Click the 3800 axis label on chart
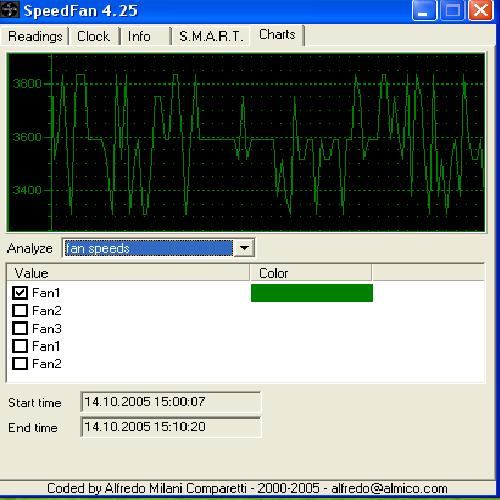 pyautogui.click(x=27, y=83)
